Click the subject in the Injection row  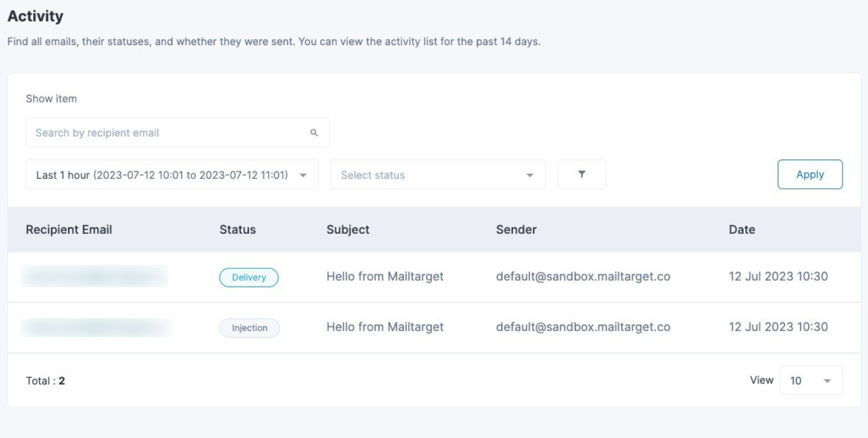point(385,327)
